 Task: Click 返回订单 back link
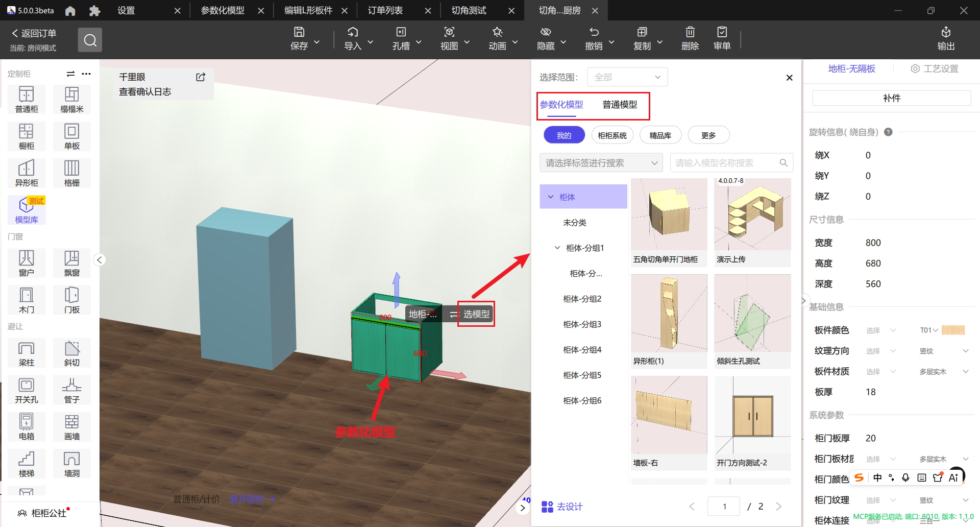pos(34,33)
